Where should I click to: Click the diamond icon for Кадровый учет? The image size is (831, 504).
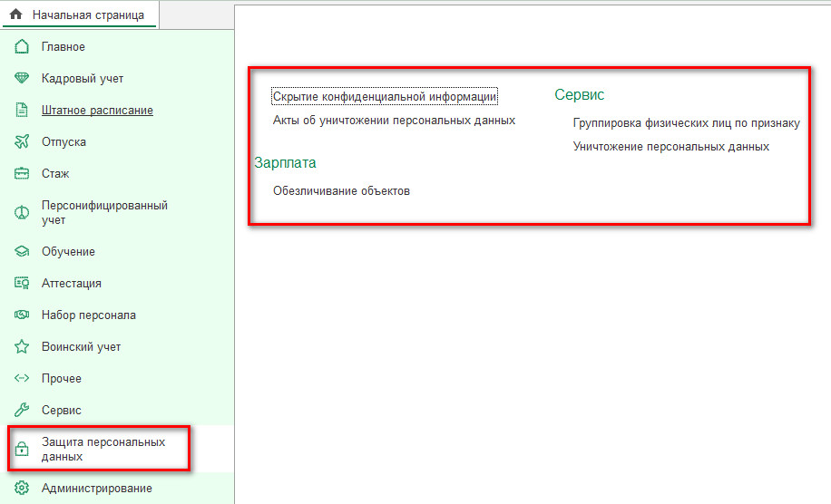tap(23, 79)
